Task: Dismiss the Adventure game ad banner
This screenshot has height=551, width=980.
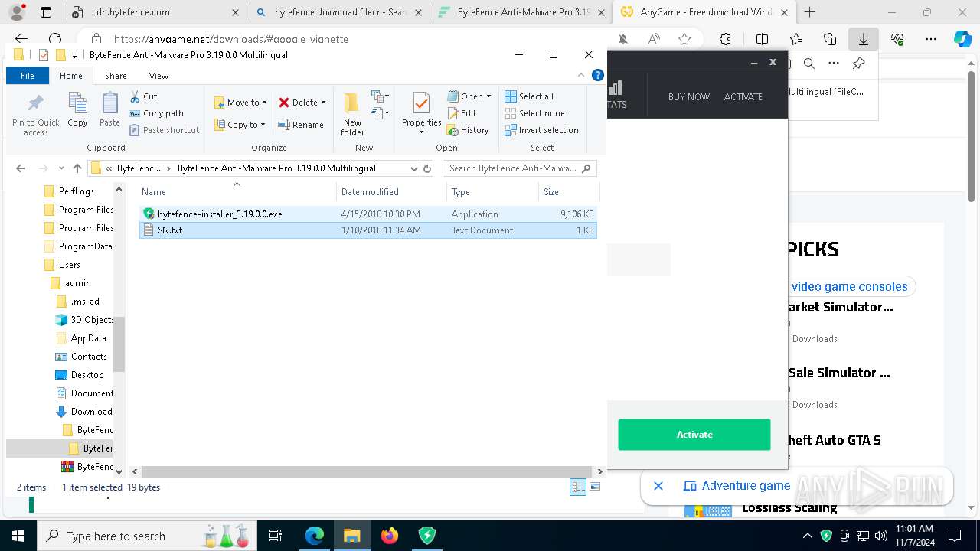Action: (x=658, y=486)
